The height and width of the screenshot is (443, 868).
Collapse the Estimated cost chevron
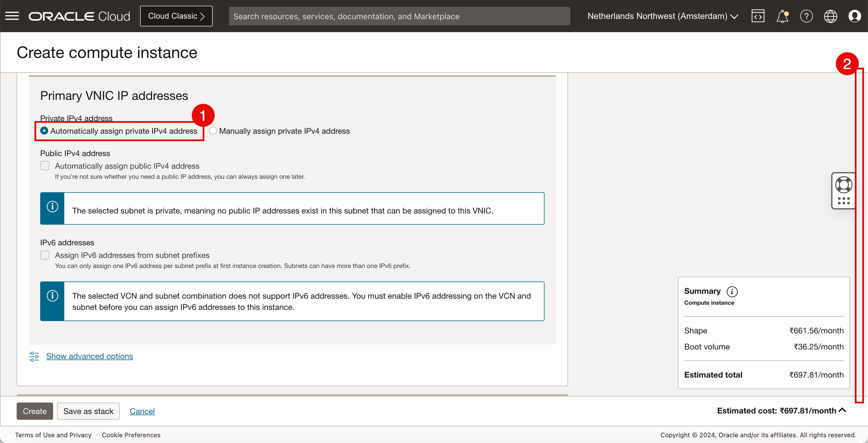[842, 410]
